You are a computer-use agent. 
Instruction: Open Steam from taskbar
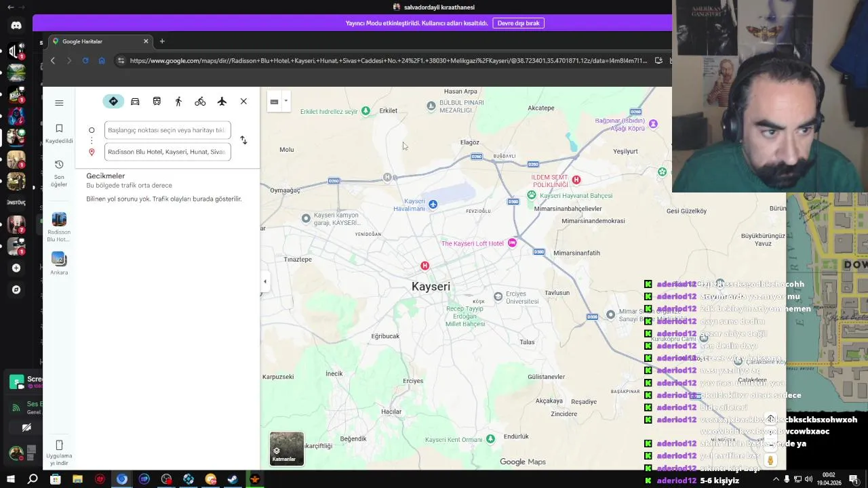(233, 479)
